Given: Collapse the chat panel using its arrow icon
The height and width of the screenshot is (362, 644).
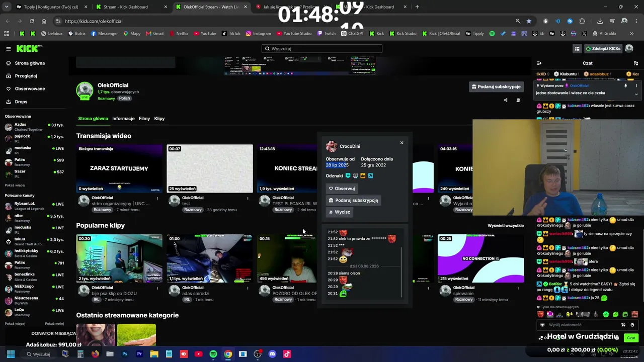Looking at the screenshot, I should (539, 63).
